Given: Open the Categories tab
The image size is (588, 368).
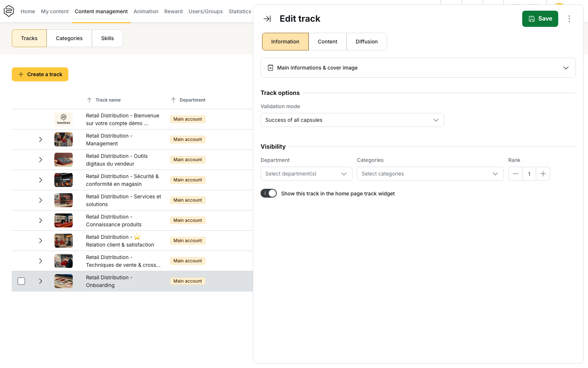Looking at the screenshot, I should pos(69,38).
